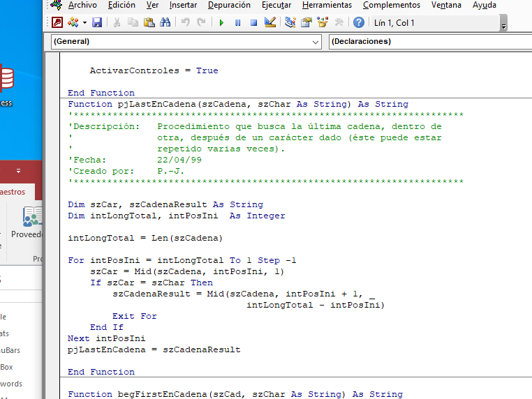Click the quick access customize arrow in Access

coord(18,171)
